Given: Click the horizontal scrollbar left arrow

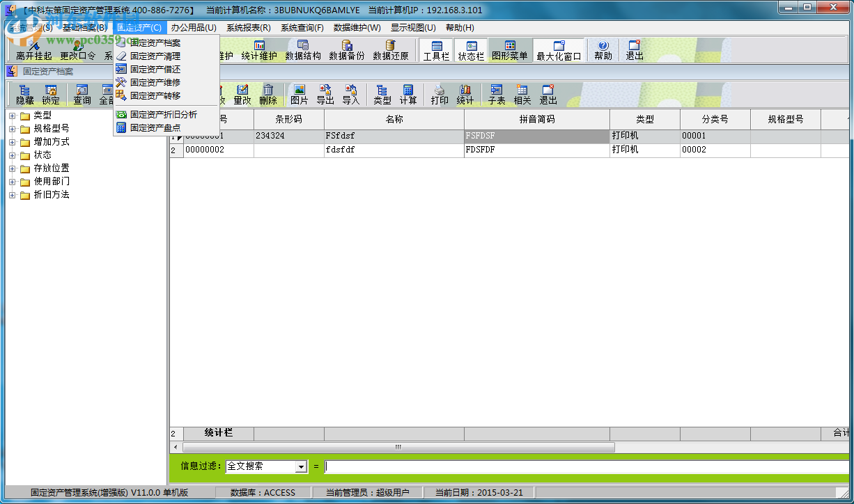Looking at the screenshot, I should [x=175, y=447].
